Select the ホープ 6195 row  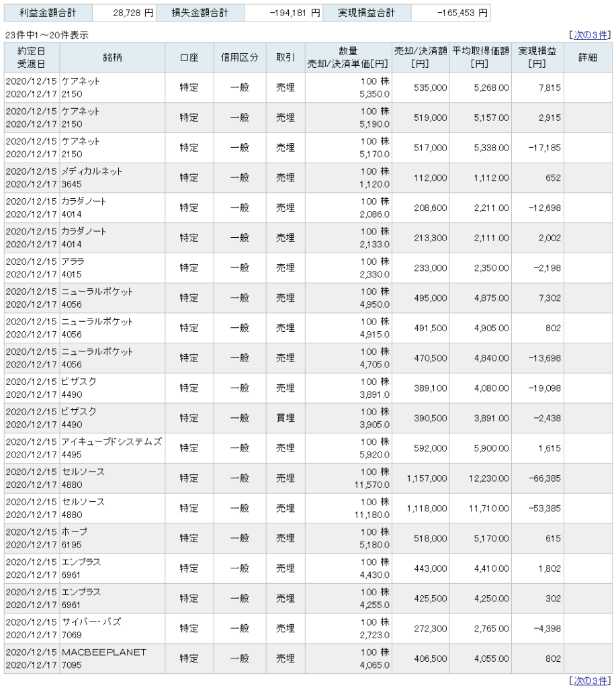tap(308, 538)
